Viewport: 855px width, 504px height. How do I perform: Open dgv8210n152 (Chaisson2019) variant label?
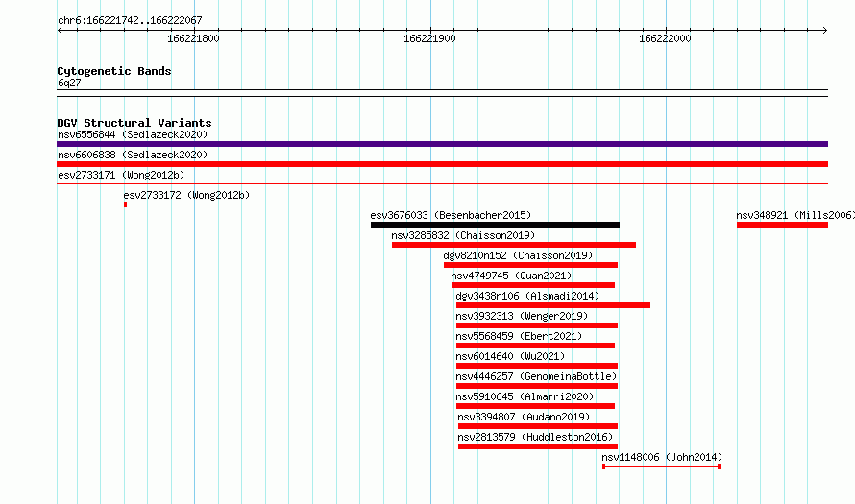click(x=518, y=255)
